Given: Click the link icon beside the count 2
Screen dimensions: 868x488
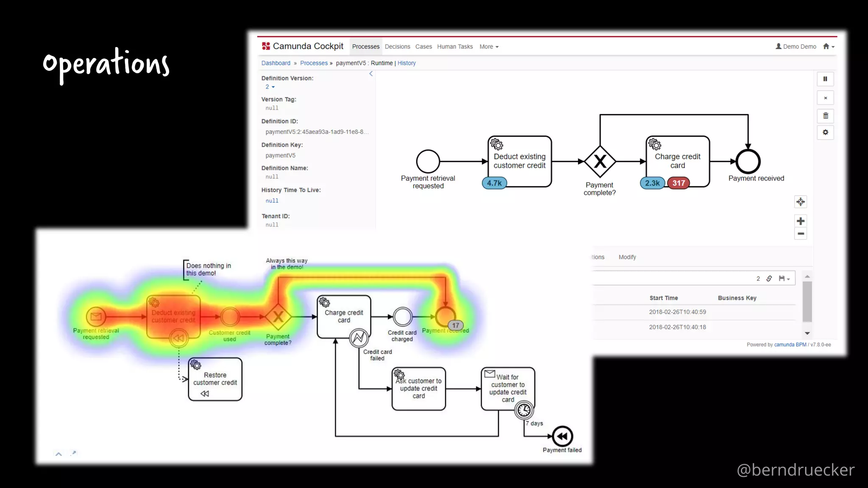Looking at the screenshot, I should [x=769, y=278].
